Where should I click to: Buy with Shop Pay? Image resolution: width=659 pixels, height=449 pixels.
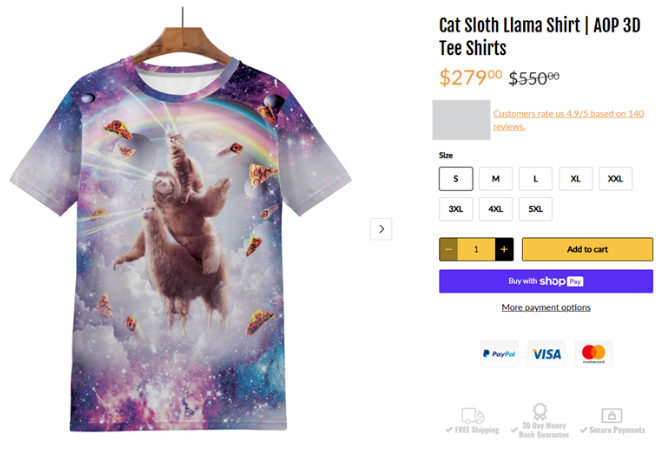click(545, 281)
